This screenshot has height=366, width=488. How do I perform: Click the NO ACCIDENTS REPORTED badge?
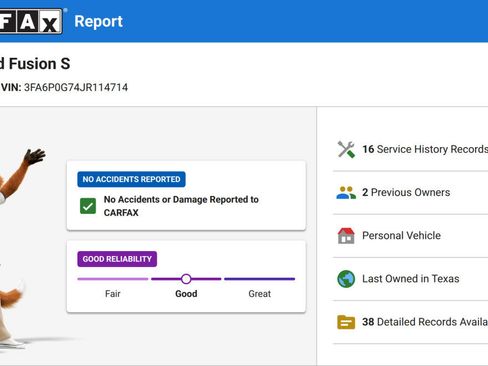pos(131,179)
